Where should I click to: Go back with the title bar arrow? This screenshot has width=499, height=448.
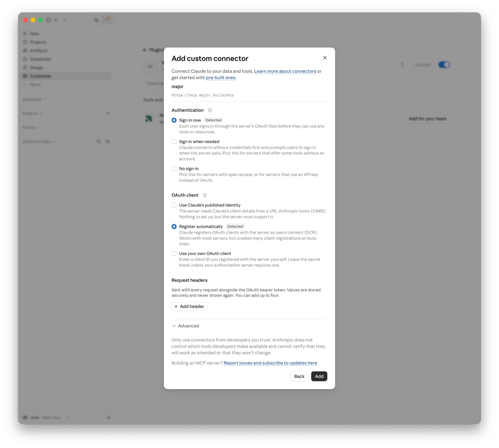point(56,20)
